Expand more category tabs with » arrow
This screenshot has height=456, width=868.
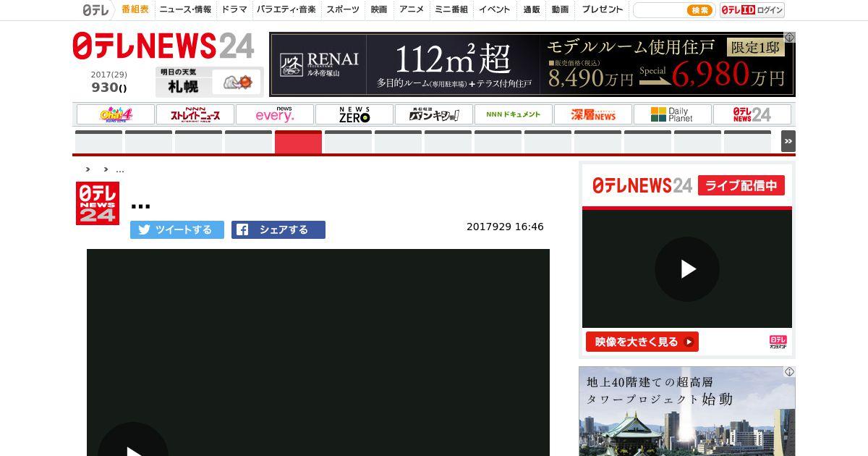(788, 141)
